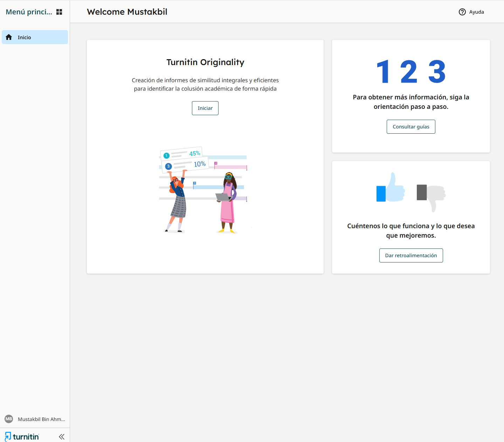Click the Iniciar button

(x=205, y=108)
